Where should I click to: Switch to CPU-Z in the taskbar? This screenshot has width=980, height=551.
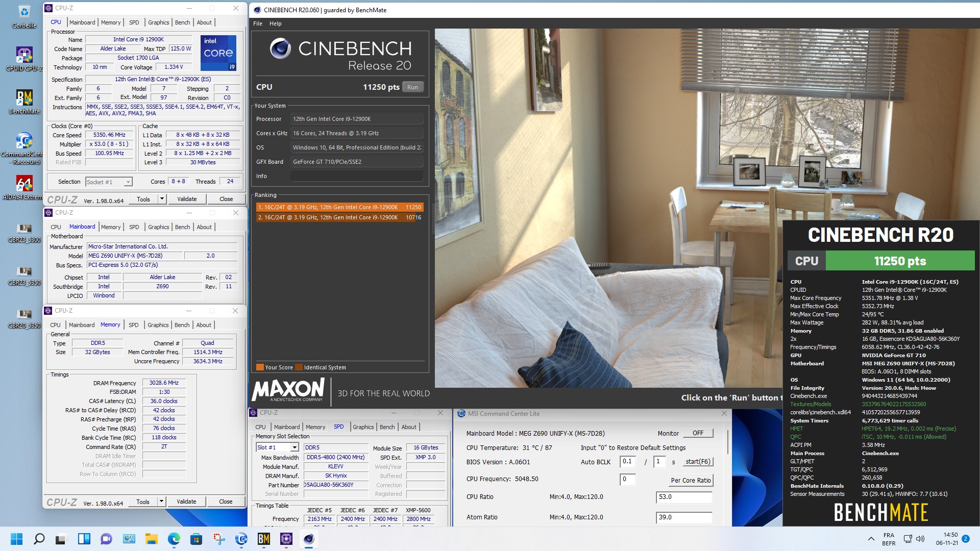[286, 539]
